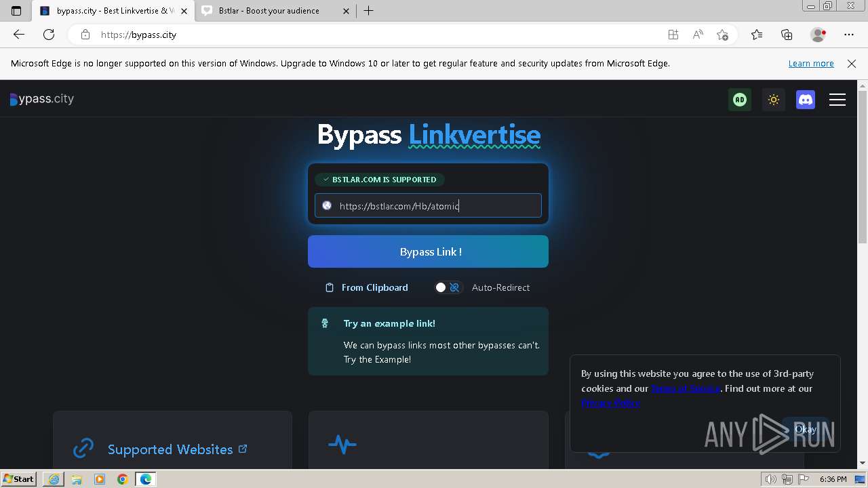This screenshot has height=488, width=868.
Task: Open the media player taskbar icon
Action: point(100,479)
